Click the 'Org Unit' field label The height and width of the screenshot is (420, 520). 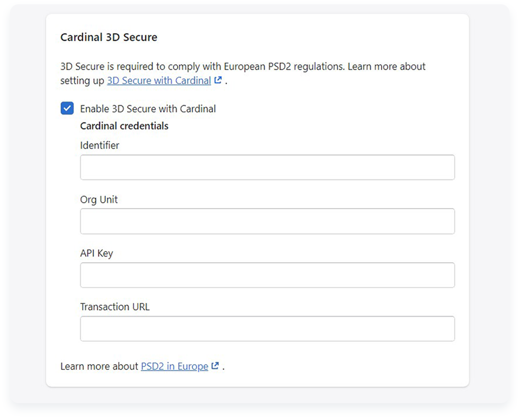99,200
